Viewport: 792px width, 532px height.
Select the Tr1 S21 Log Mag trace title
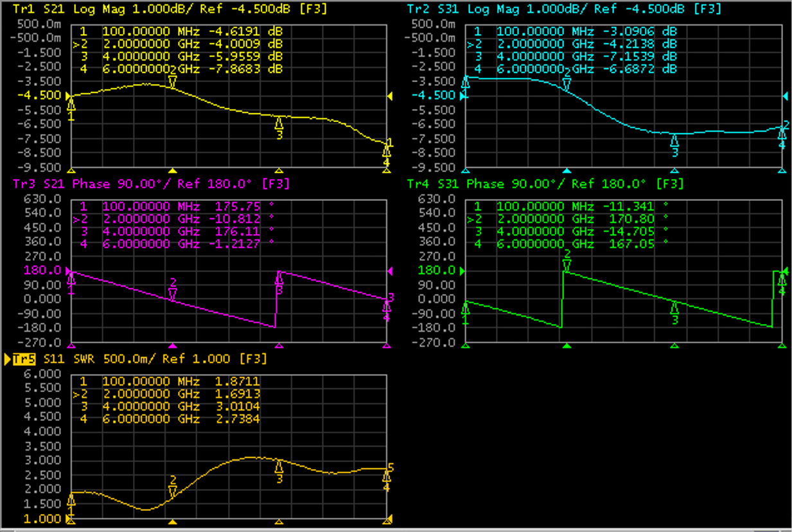pos(170,10)
